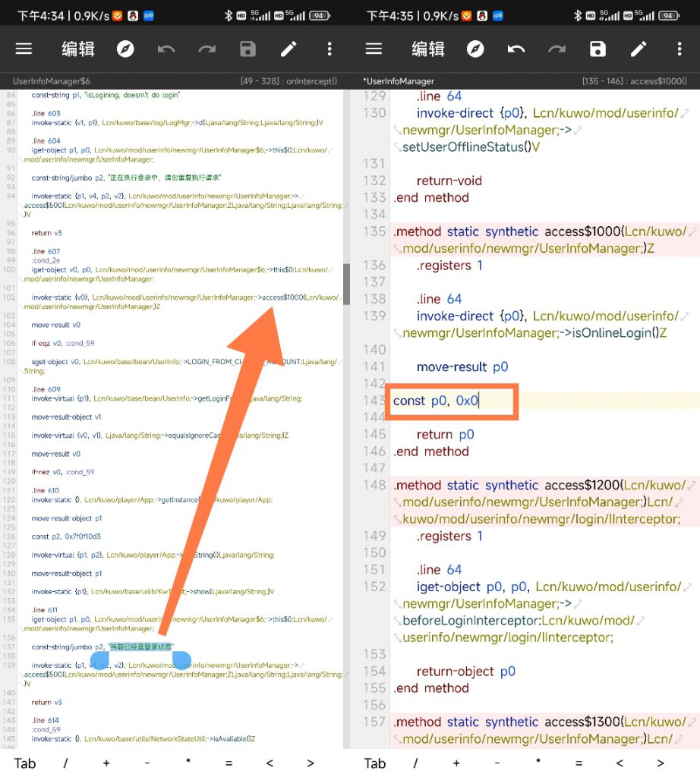
Task: Click the line 'const p0, 0x0' in right editor
Action: coord(436,401)
